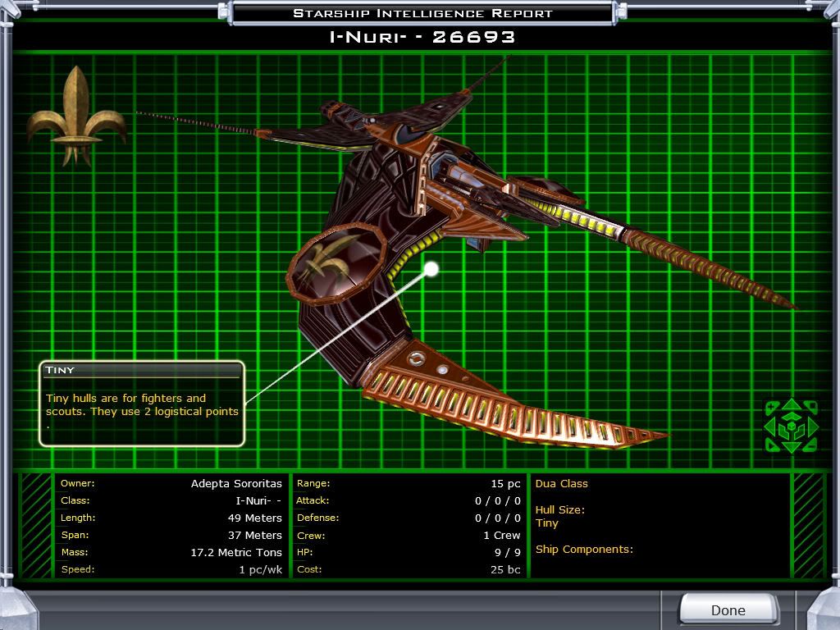
Task: Click the gold fleur-de-lis faction emblem
Action: pyautogui.click(x=76, y=116)
